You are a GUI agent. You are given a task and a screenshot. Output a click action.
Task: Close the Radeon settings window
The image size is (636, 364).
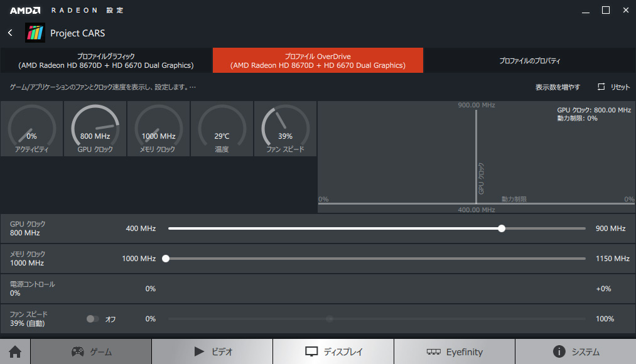pyautogui.click(x=626, y=11)
